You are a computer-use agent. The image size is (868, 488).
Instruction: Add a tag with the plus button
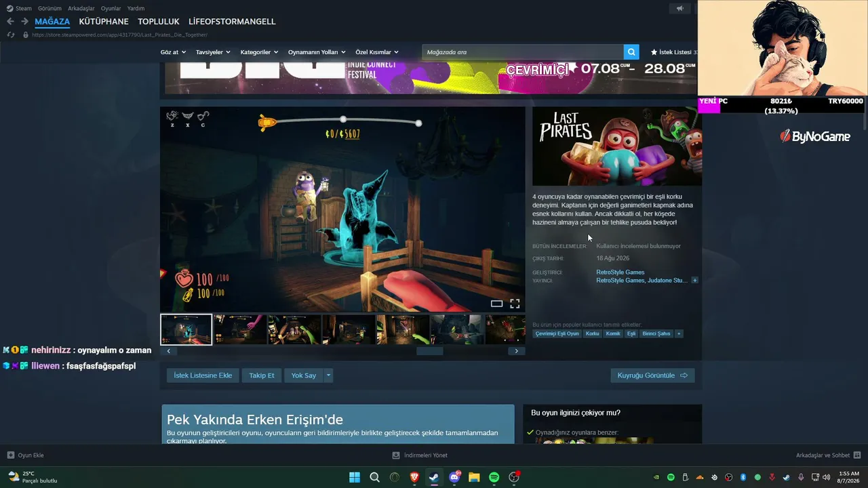tap(679, 333)
